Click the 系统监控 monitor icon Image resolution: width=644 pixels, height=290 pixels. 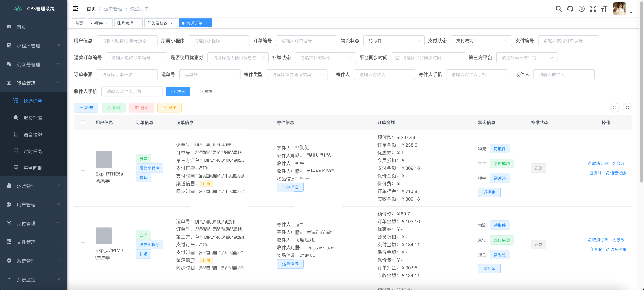tap(9, 279)
